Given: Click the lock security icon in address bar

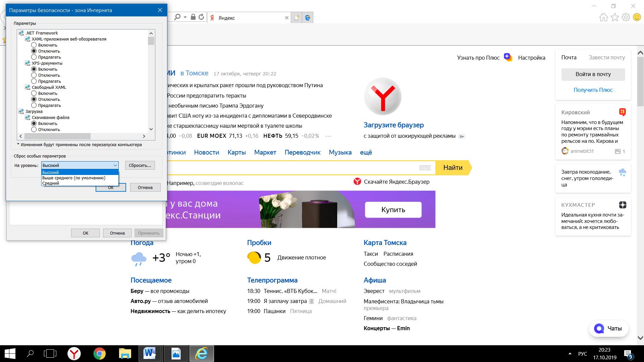Looking at the screenshot, I should coord(193,17).
